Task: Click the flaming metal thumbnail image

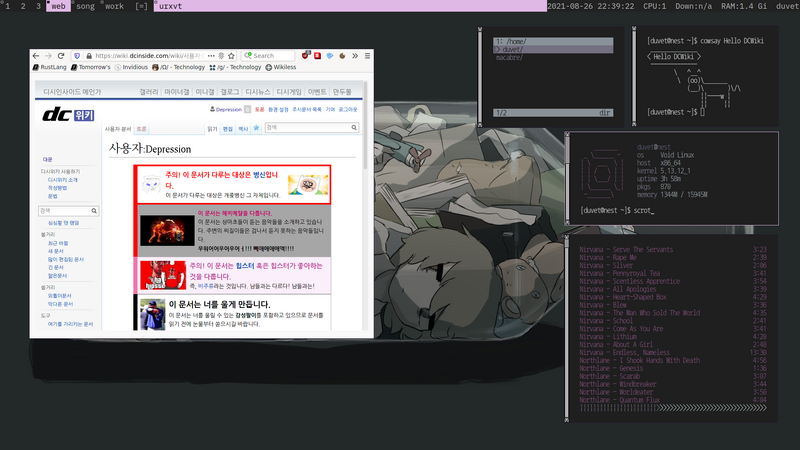Action: click(x=167, y=231)
